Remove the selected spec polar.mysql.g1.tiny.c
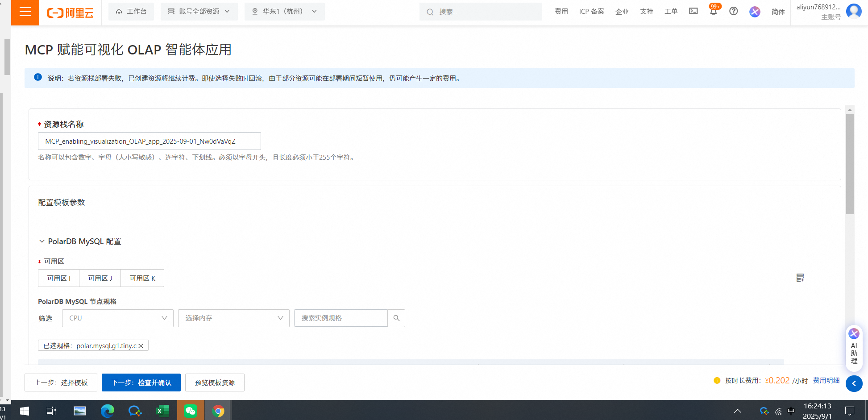Viewport: 868px width, 420px height. 141,346
